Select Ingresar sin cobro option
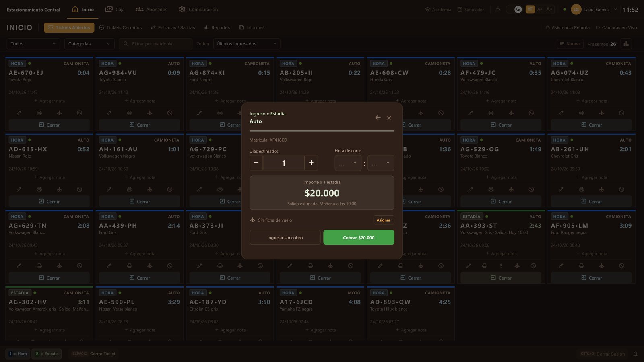Image resolution: width=644 pixels, height=362 pixels. [285, 238]
